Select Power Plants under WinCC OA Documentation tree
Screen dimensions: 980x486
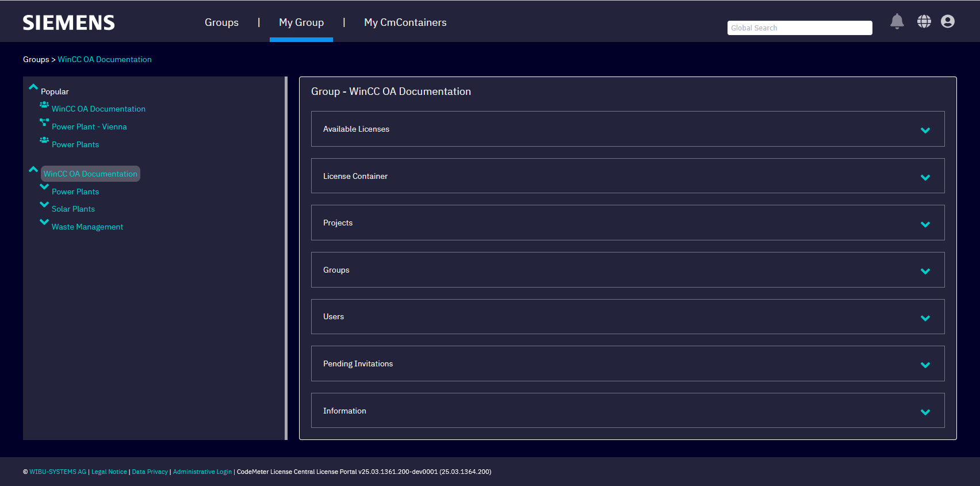(x=75, y=192)
